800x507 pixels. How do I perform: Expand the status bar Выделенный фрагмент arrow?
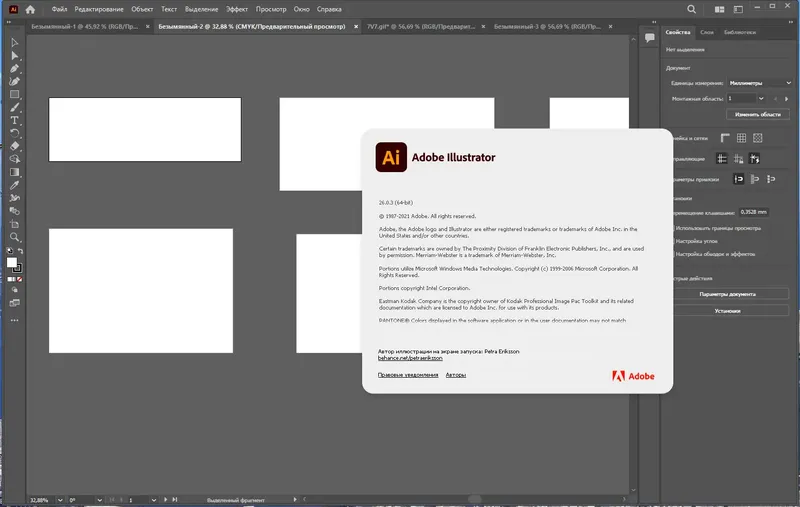coord(295,500)
